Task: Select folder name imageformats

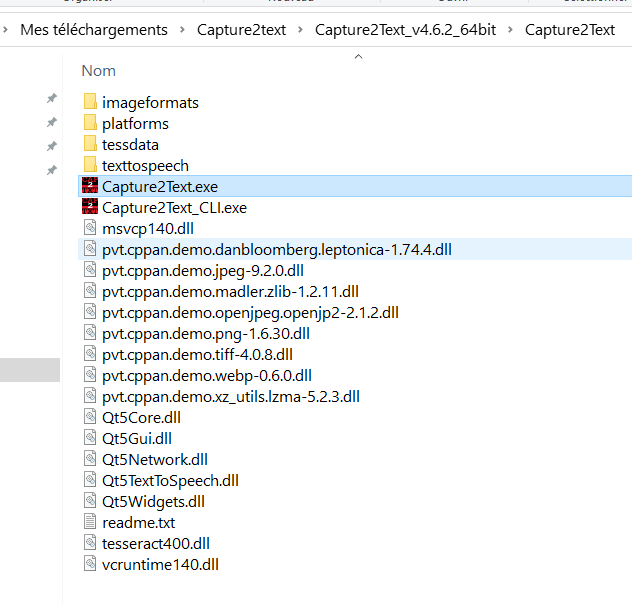Action: pos(150,103)
